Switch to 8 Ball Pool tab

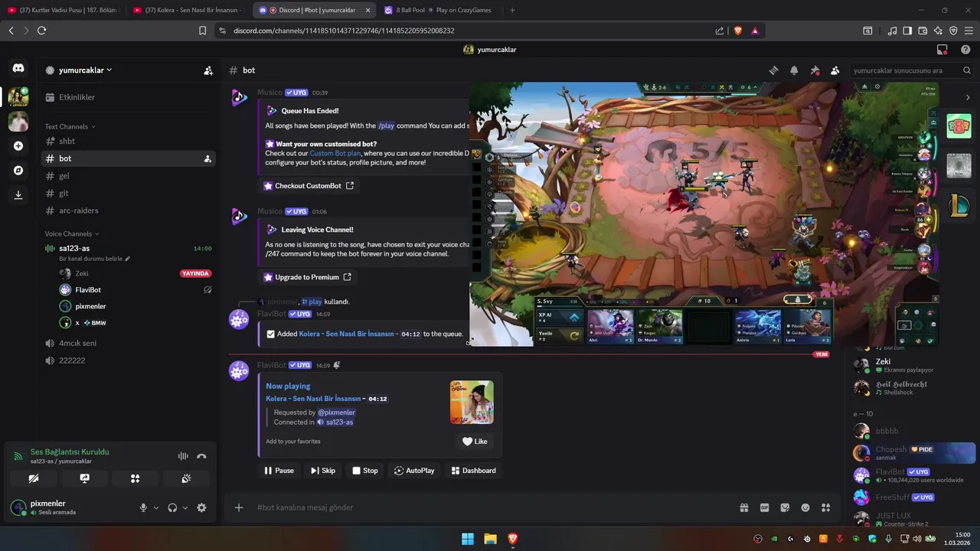(x=440, y=10)
